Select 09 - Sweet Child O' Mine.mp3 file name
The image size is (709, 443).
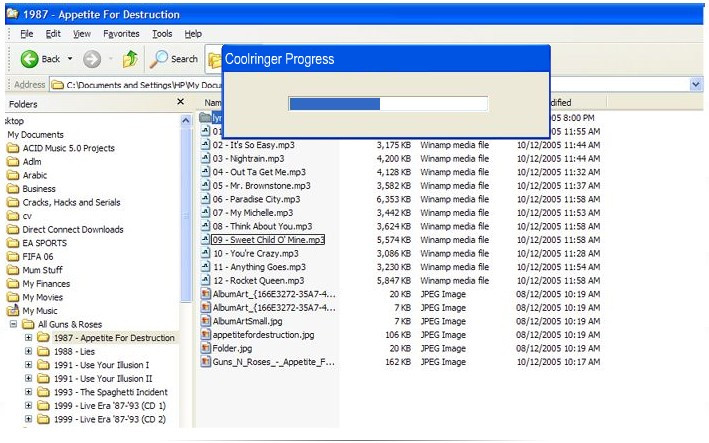click(268, 240)
